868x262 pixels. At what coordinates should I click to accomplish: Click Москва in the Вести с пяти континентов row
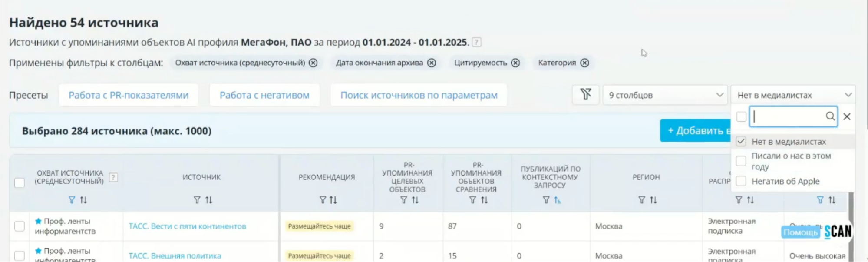[609, 226]
